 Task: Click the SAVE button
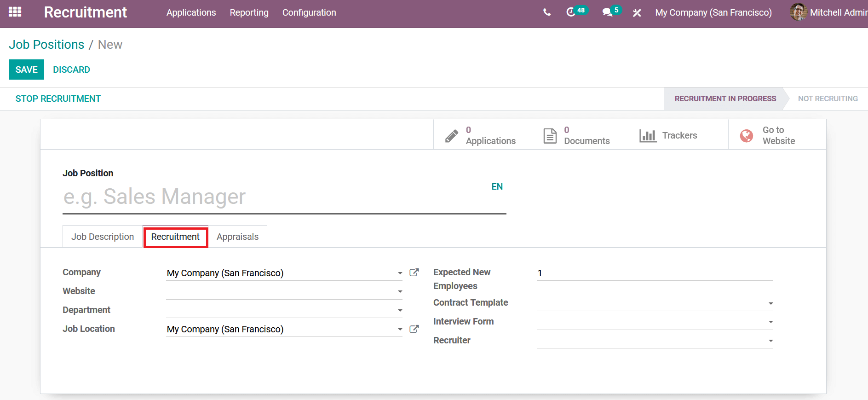tap(26, 70)
